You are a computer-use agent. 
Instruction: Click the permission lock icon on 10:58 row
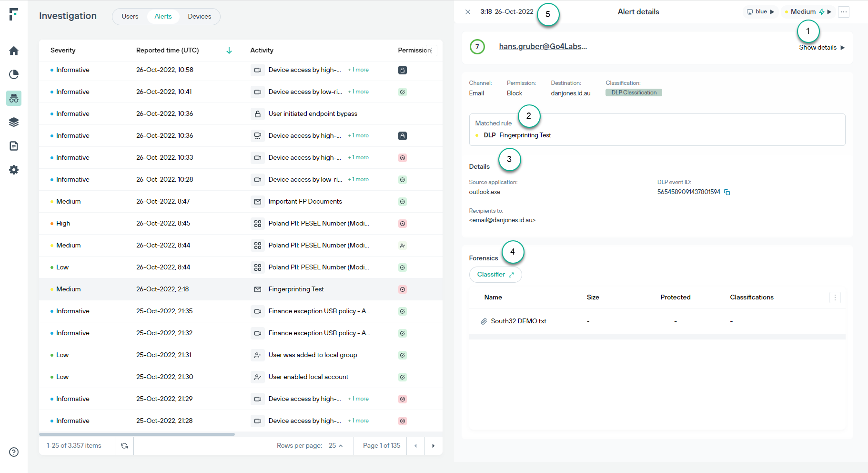[x=403, y=70]
